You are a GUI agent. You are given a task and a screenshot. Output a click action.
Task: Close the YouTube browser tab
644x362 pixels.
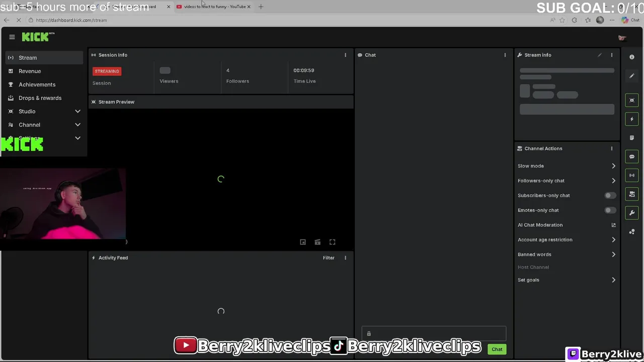(x=249, y=7)
